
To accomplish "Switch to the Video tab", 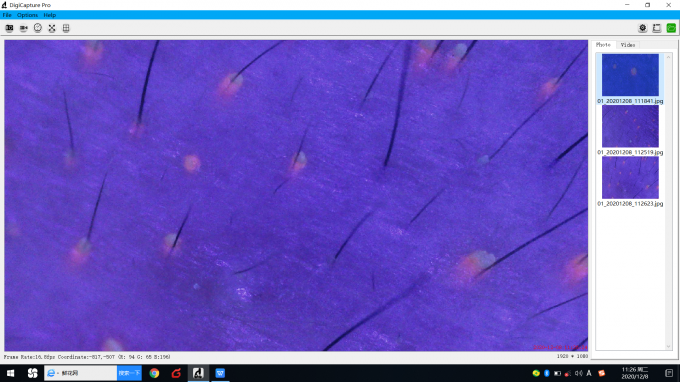I will coord(628,45).
